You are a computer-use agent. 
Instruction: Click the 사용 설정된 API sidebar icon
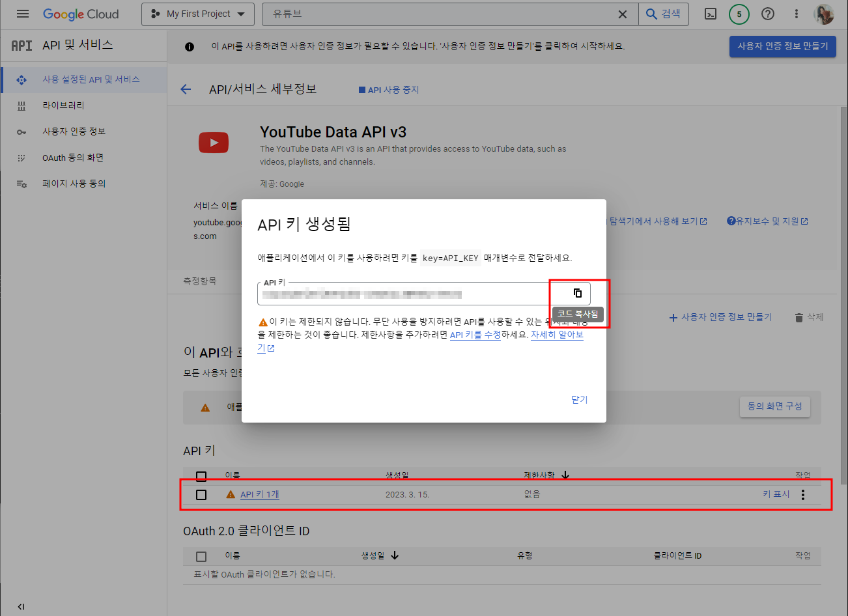click(x=21, y=79)
